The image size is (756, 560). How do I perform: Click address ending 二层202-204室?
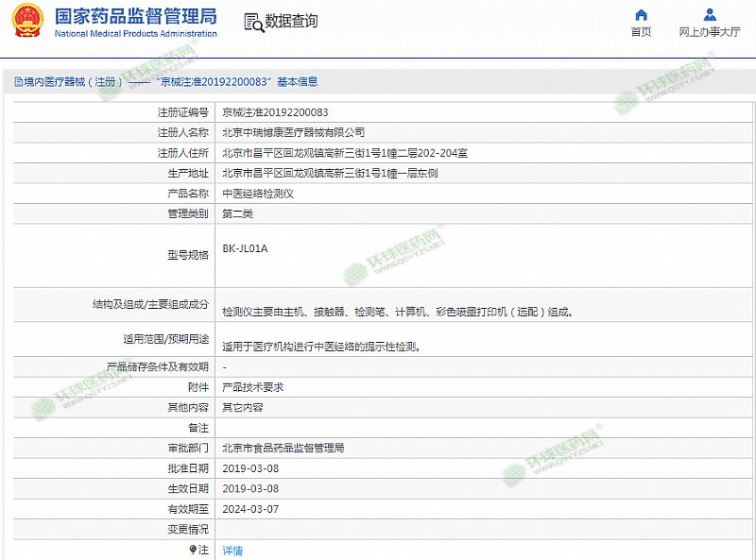345,153
